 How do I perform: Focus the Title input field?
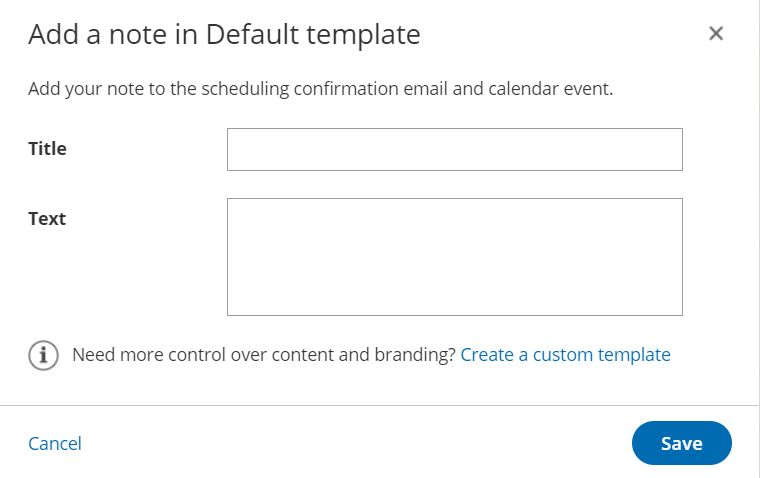454,150
